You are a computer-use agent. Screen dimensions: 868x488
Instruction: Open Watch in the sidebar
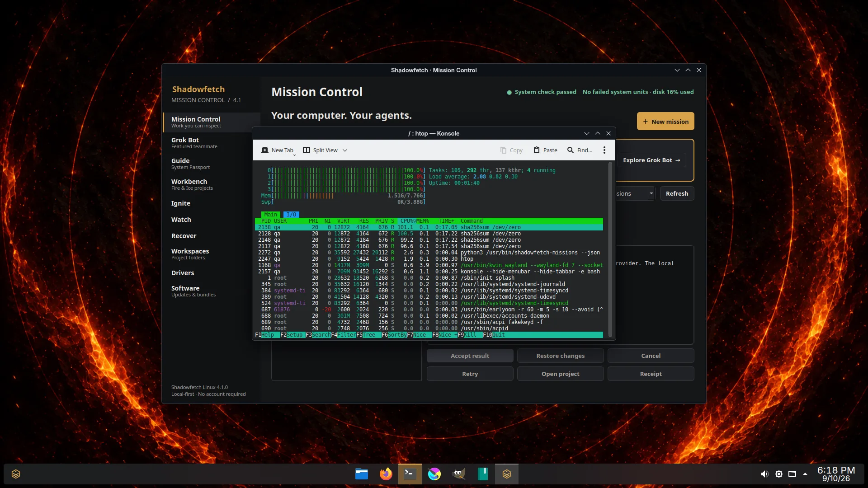(x=212, y=220)
